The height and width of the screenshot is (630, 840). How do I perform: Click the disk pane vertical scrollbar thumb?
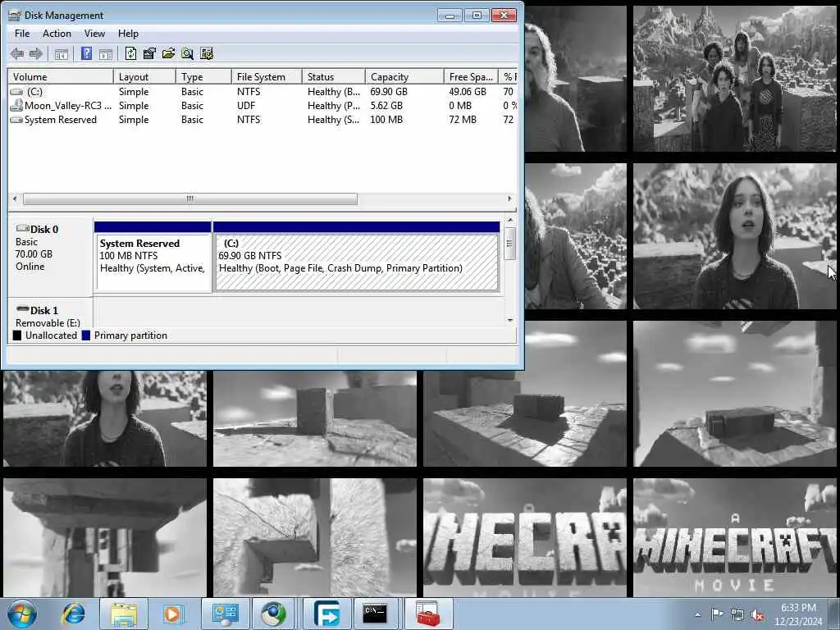click(510, 243)
